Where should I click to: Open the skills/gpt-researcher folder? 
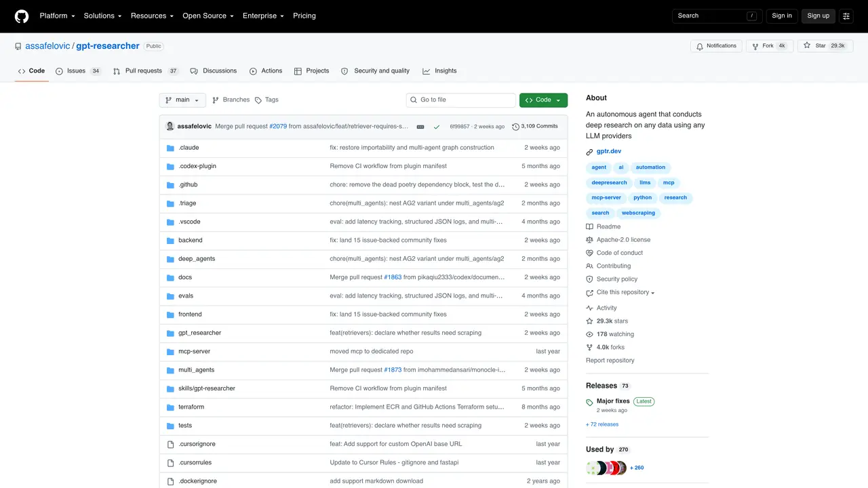click(207, 388)
